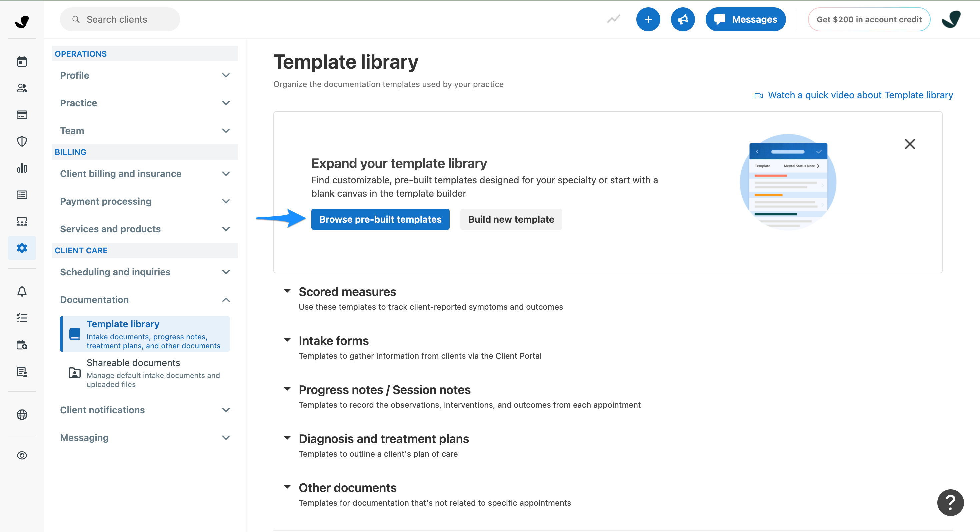Toggle Diagnosis and treatment plans triangle
980x532 pixels.
coord(287,438)
